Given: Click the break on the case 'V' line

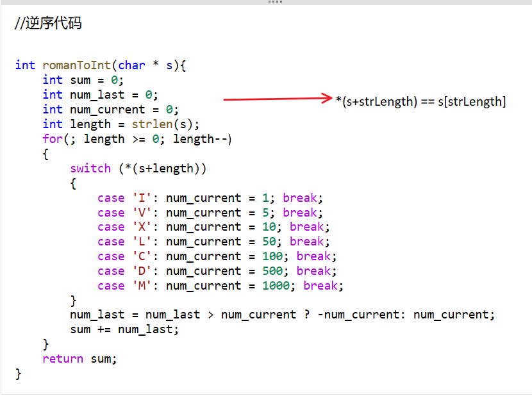Looking at the screenshot, I should pyautogui.click(x=299, y=212).
